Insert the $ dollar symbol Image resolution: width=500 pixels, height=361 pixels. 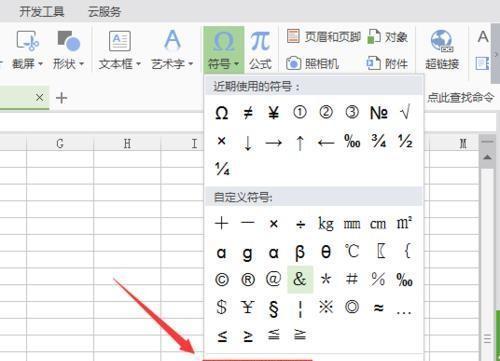pyautogui.click(x=222, y=307)
